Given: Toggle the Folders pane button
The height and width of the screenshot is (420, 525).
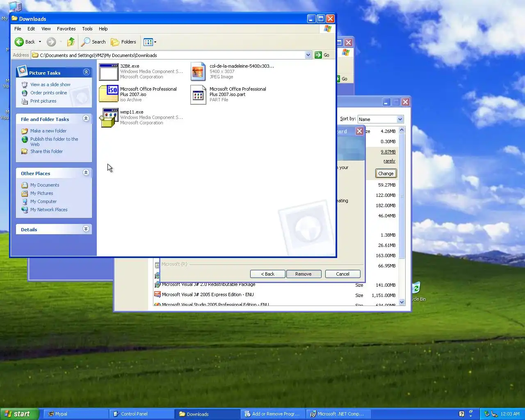Looking at the screenshot, I should (x=123, y=42).
